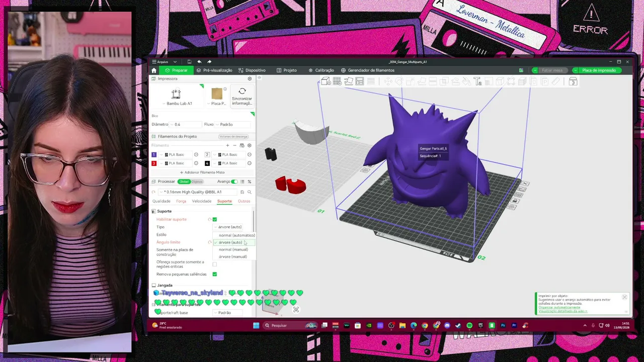
Task: Click the Sincronizar informações button
Action: click(242, 96)
